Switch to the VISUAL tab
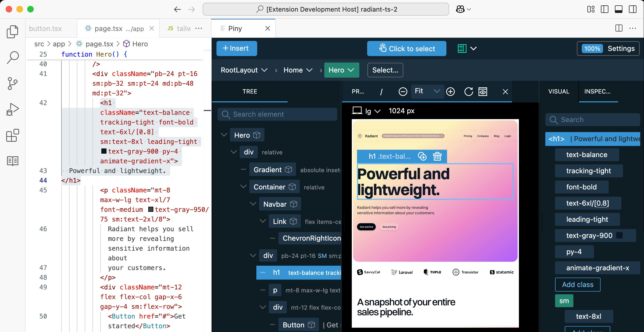Image resolution: width=644 pixels, height=332 pixels. (x=559, y=92)
